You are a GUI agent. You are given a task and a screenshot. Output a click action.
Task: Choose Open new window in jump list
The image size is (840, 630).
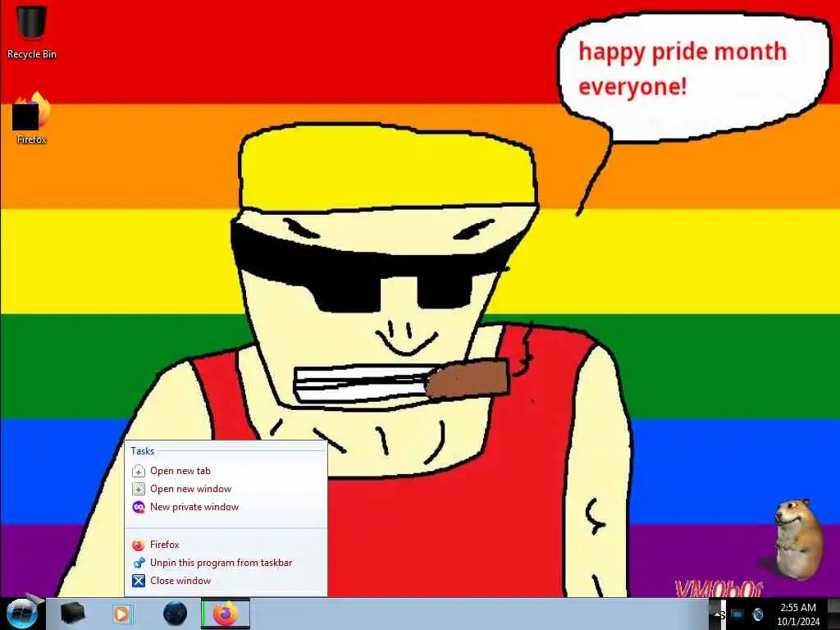pos(226,489)
